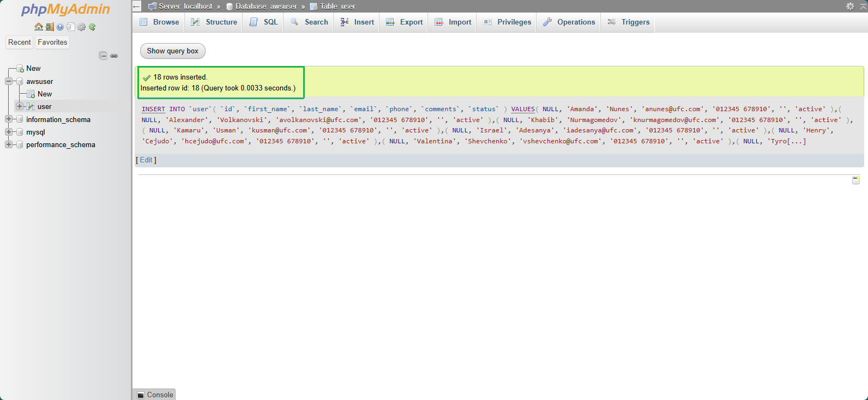Click the performance_schema database icon
This screenshot has width=868, height=400.
[x=20, y=144]
